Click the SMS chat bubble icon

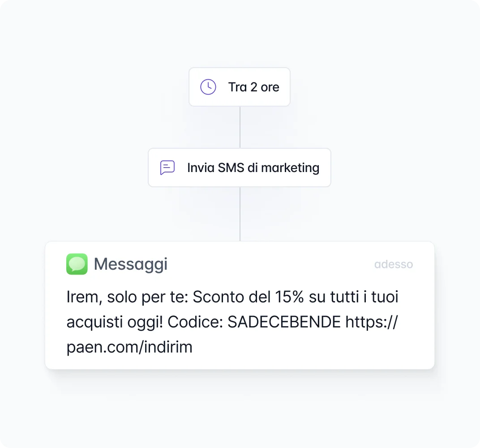click(x=167, y=168)
